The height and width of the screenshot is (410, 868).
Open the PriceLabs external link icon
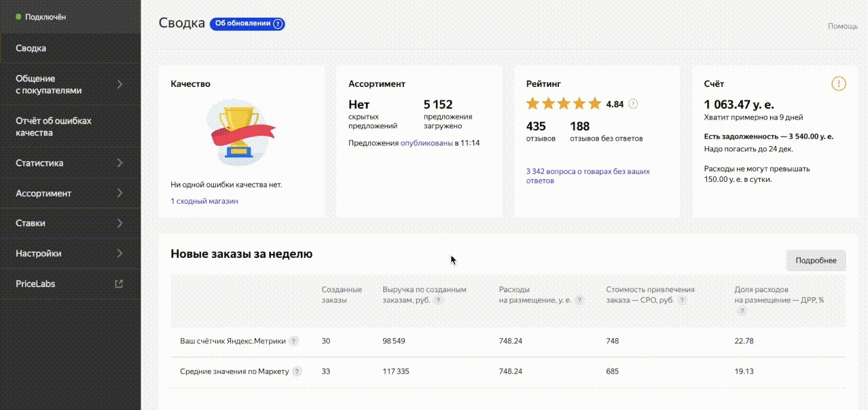pyautogui.click(x=120, y=284)
